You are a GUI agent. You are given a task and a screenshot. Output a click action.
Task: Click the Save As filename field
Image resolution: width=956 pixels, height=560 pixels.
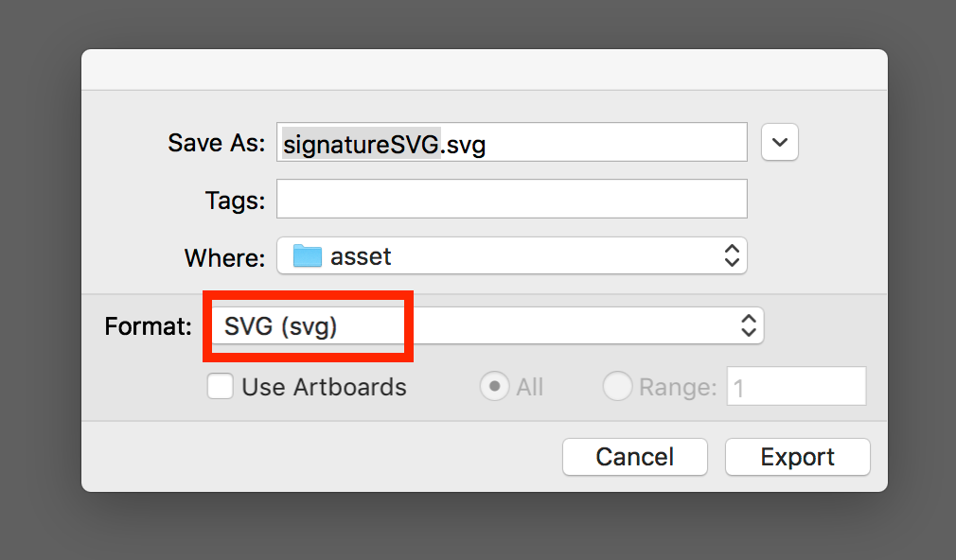(x=511, y=143)
